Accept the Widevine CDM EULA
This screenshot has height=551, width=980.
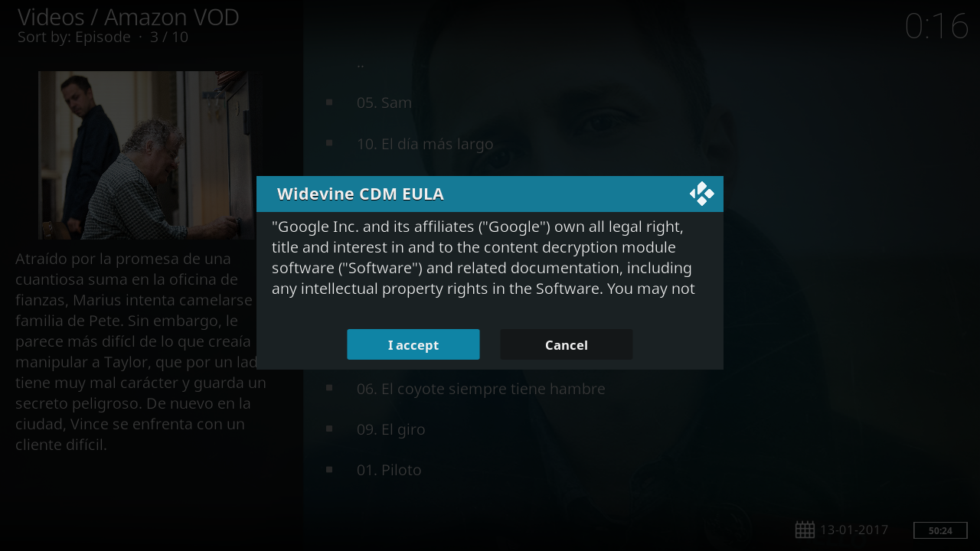413,344
